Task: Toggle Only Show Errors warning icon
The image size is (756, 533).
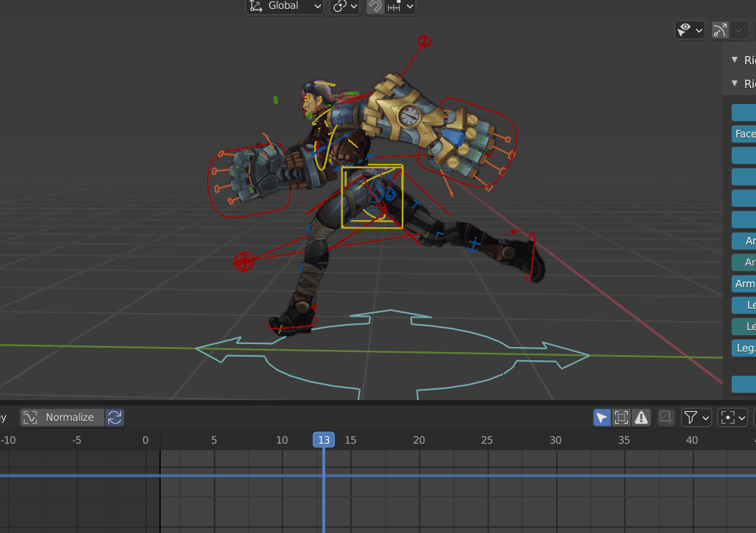Action: [641, 418]
